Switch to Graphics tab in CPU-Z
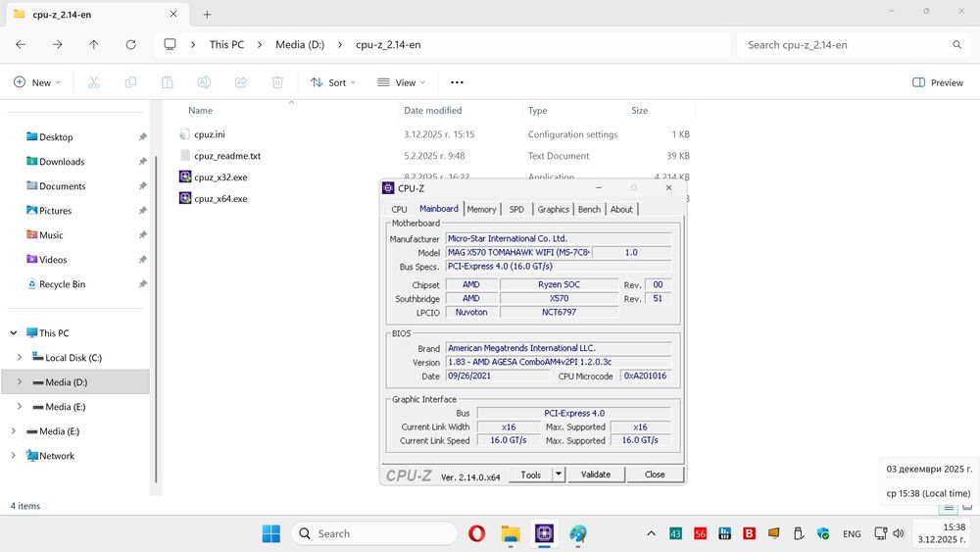The image size is (980, 552). point(553,210)
